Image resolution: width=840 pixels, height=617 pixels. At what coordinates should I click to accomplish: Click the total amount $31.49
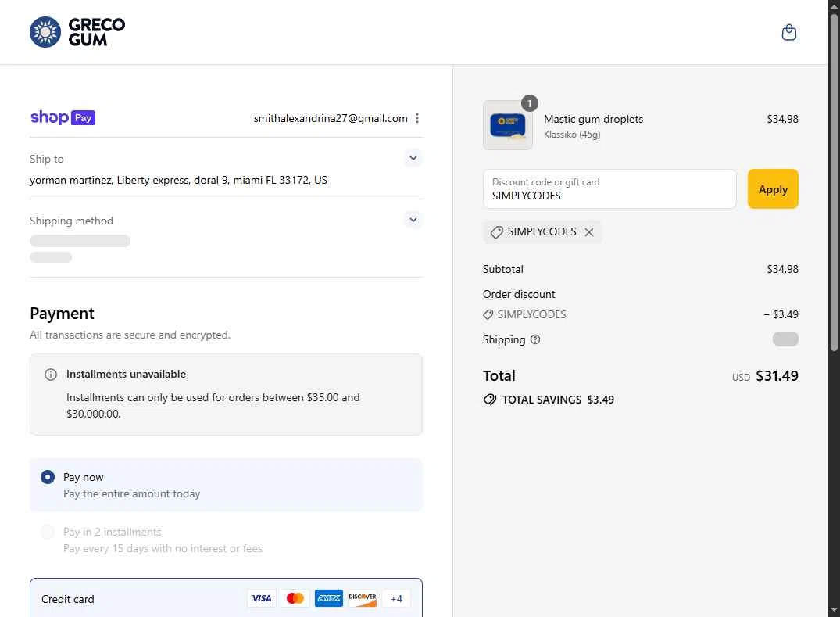[x=777, y=376]
